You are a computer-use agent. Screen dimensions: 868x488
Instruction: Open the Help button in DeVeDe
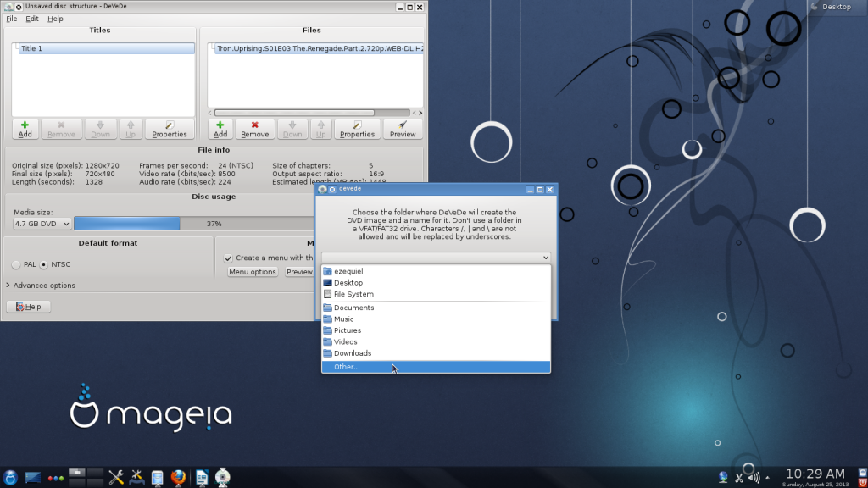(28, 307)
